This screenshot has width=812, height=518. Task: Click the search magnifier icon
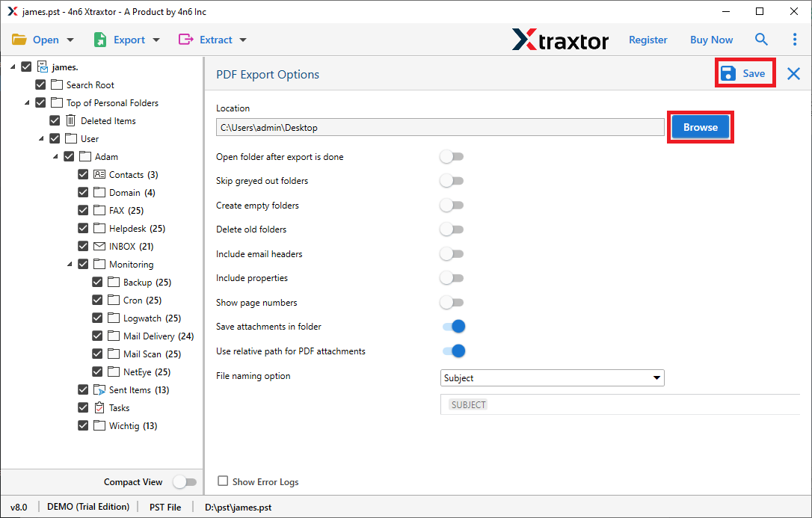pos(761,40)
